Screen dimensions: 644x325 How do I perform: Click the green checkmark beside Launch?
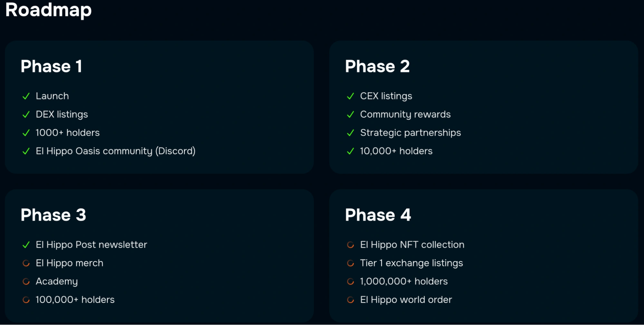26,96
